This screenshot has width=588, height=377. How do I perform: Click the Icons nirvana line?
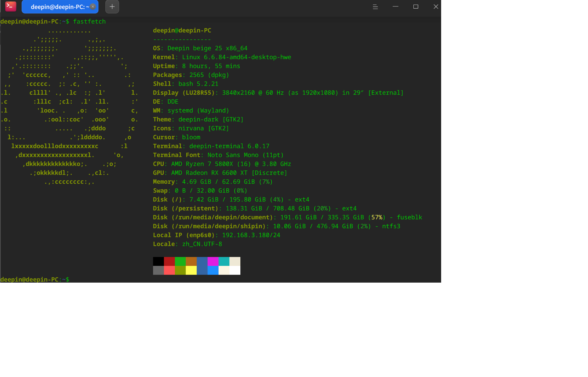coord(191,128)
